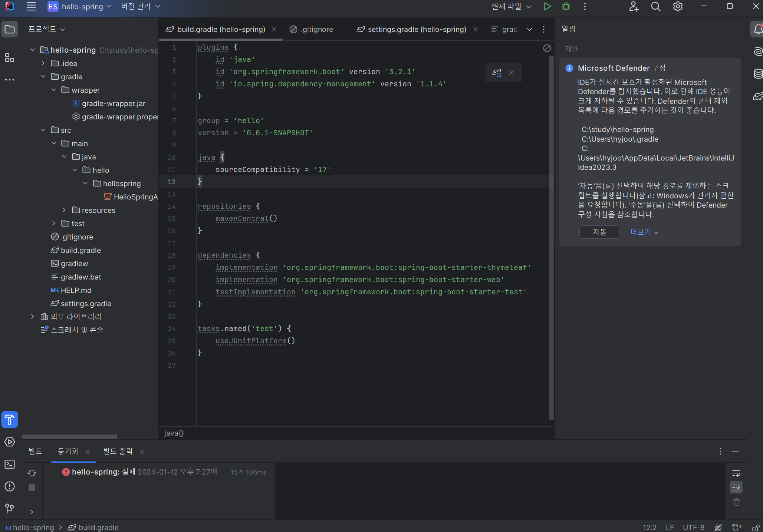Toggle inspections highlighting icon in status bar

coord(718,528)
